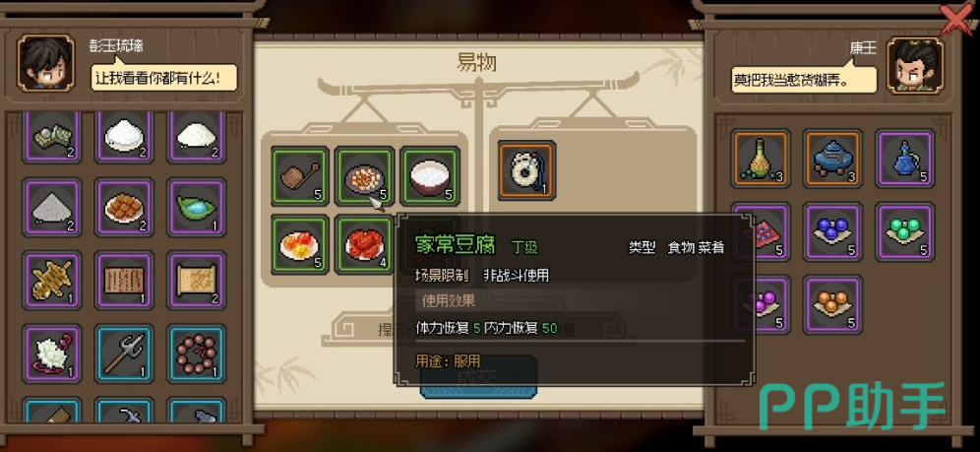The height and width of the screenshot is (452, 980).
Task: Select the fried egg dish in the offer tray
Action: coord(299,244)
